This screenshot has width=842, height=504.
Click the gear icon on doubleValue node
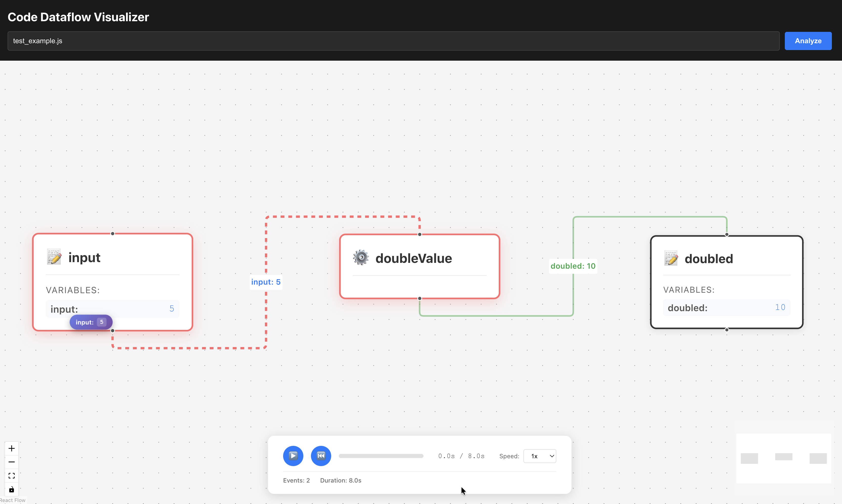click(361, 258)
